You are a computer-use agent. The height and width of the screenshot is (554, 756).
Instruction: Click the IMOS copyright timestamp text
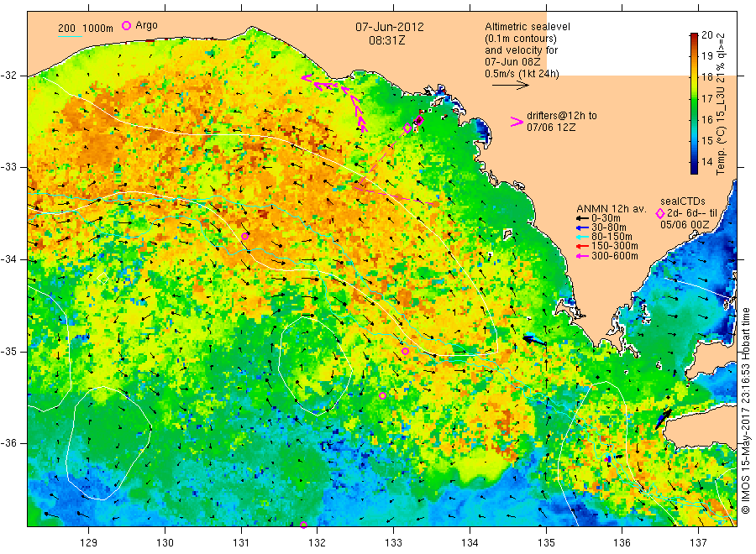pos(745,410)
